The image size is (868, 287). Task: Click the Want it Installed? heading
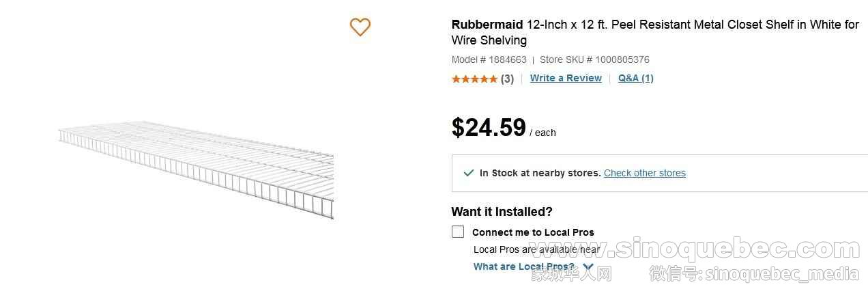point(502,211)
